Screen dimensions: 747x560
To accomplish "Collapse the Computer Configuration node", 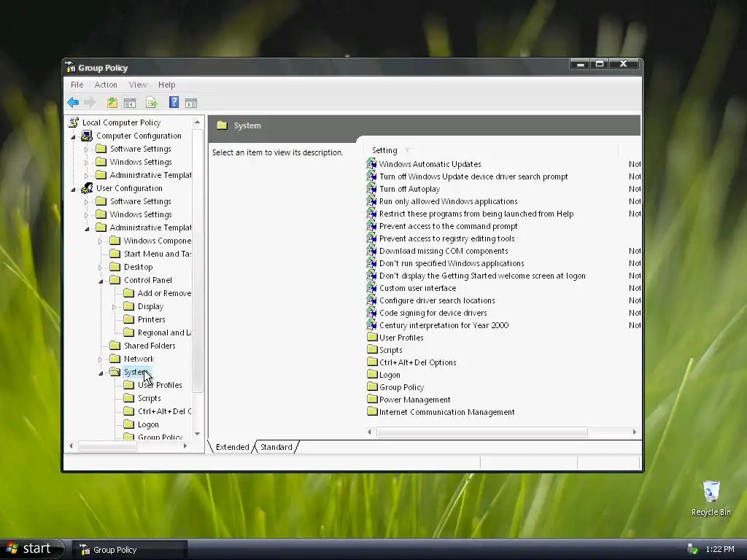I will tap(74, 136).
